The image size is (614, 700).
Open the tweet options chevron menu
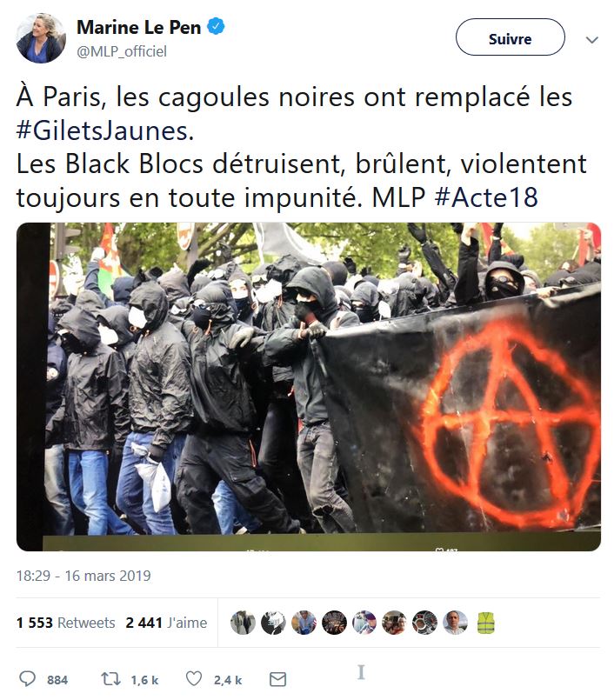591,40
